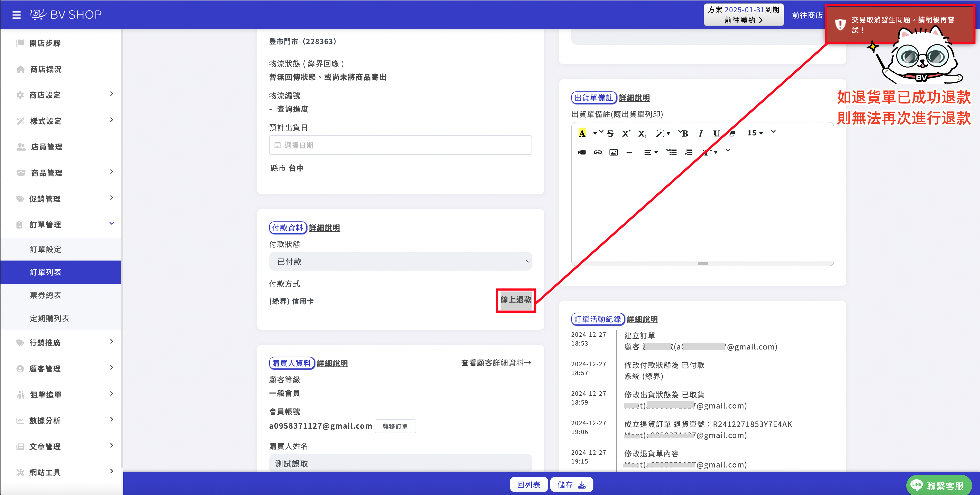The width and height of the screenshot is (980, 495).
Task: Insert a horizontal rule
Action: [x=629, y=152]
